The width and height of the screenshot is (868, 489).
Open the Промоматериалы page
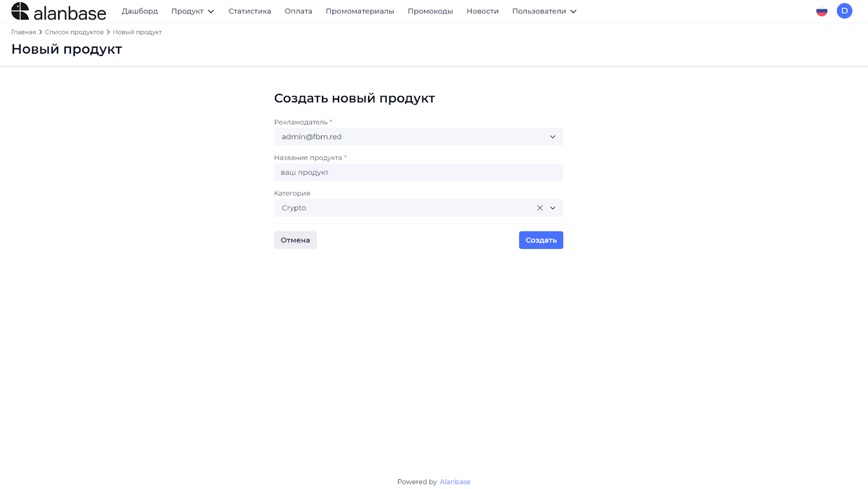360,11
